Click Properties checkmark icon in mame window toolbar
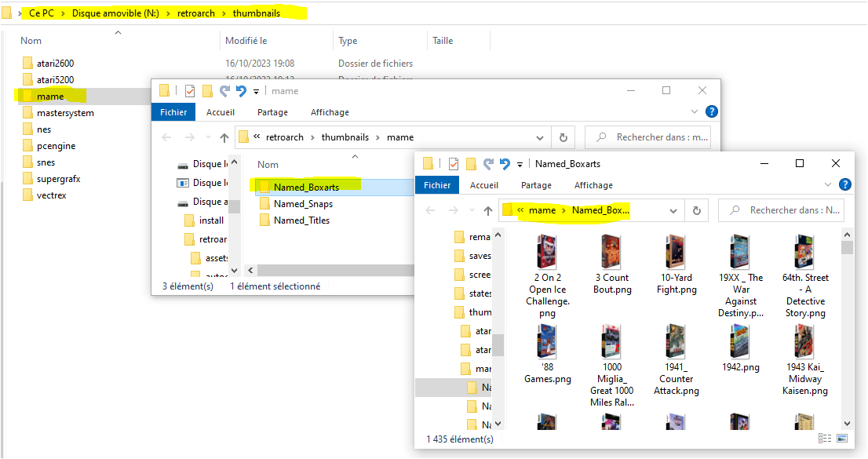The image size is (868, 459). tap(189, 91)
